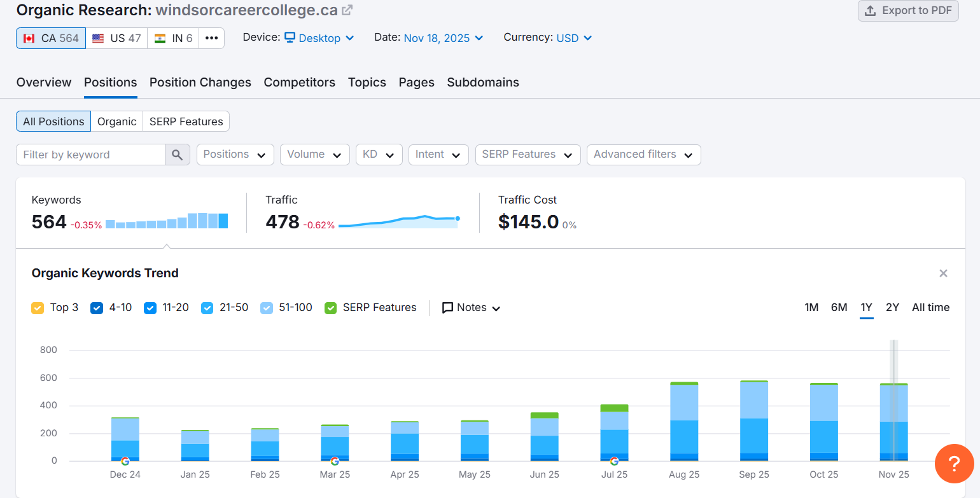
Task: Uncheck the Top 3 positions checkbox
Action: tap(38, 308)
